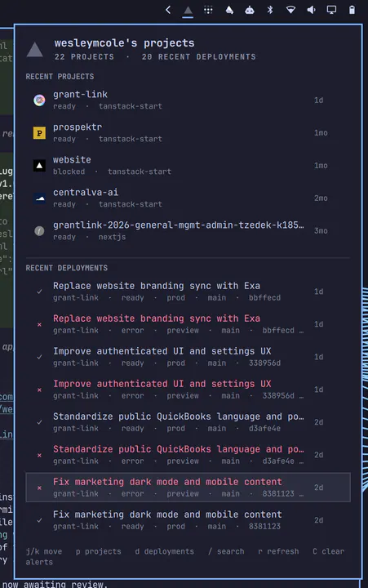Screen dimensions: 368x588
Task: Click the Vercel triangle icon in menu bar
Action: coord(188,10)
